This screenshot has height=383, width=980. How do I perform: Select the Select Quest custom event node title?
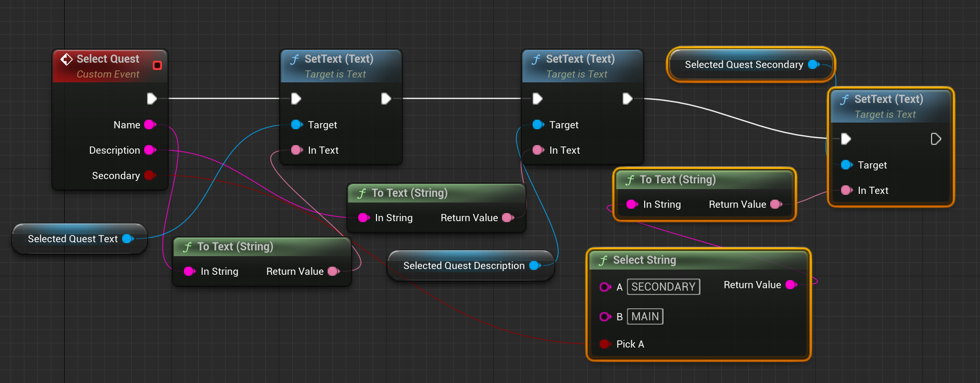108,59
